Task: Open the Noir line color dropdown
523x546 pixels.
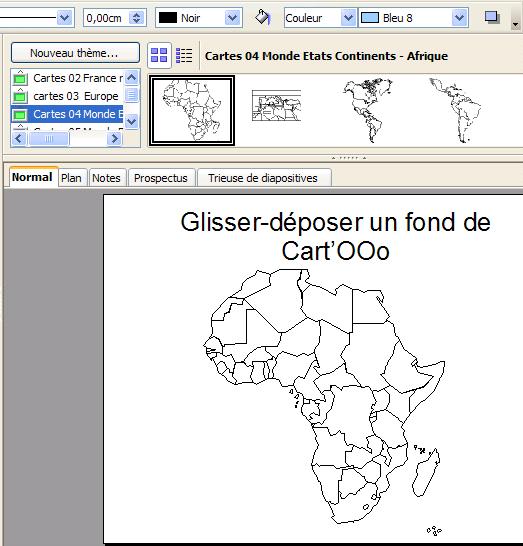Action: (232, 17)
